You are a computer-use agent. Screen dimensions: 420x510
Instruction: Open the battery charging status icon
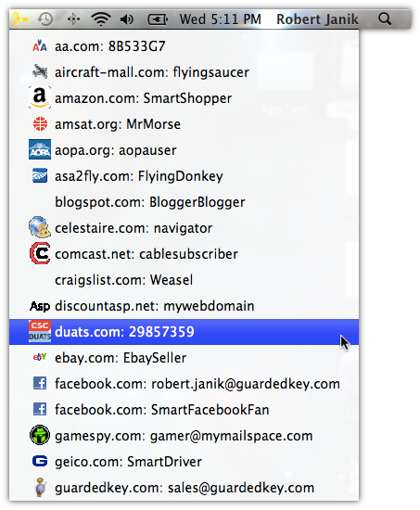coord(158,19)
